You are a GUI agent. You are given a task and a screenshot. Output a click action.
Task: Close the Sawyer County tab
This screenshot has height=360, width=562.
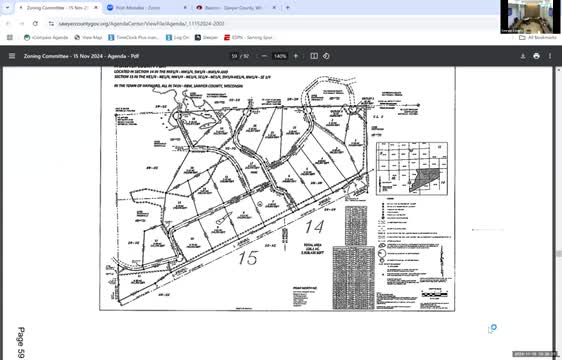point(274,8)
